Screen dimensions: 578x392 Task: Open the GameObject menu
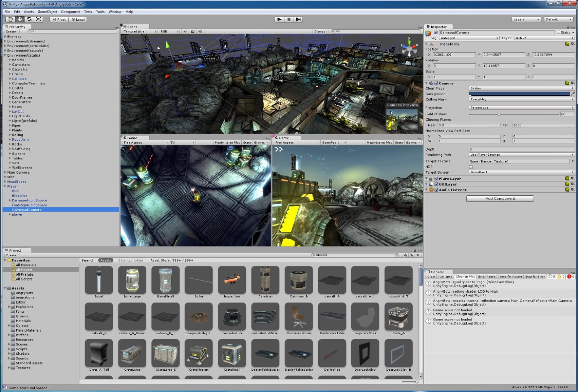(x=47, y=12)
